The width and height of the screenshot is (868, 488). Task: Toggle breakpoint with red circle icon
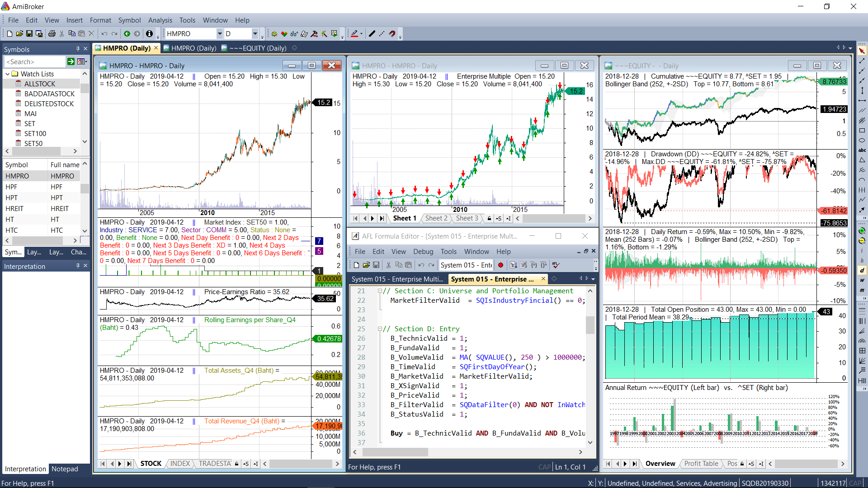pyautogui.click(x=500, y=265)
